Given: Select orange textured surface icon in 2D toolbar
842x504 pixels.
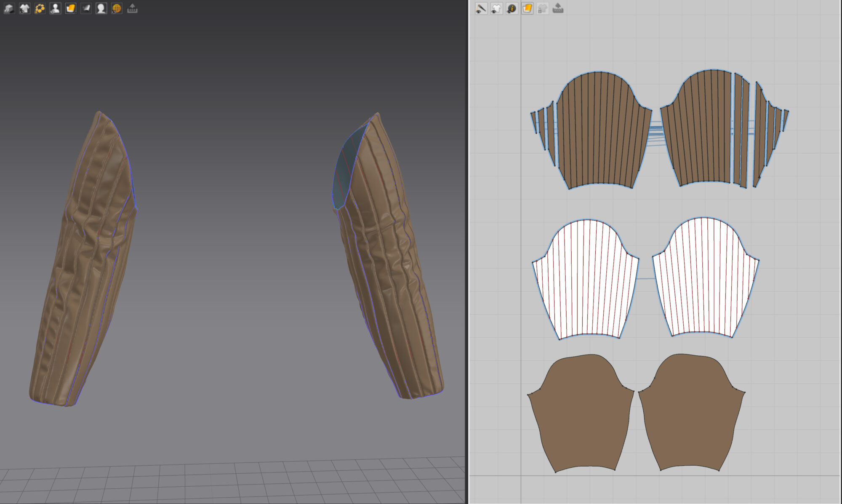Looking at the screenshot, I should [527, 8].
